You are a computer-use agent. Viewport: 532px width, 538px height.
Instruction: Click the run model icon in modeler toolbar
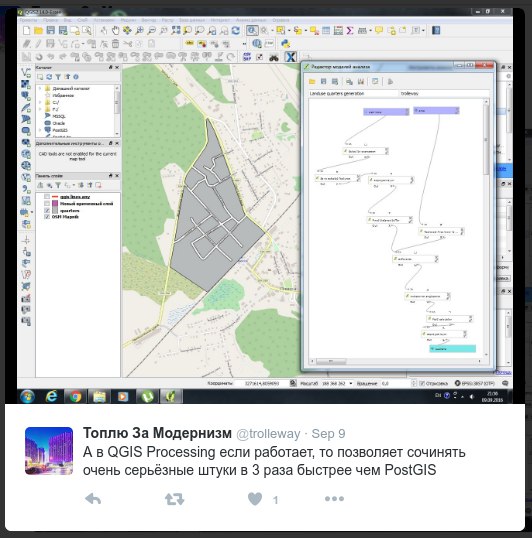[x=390, y=81]
